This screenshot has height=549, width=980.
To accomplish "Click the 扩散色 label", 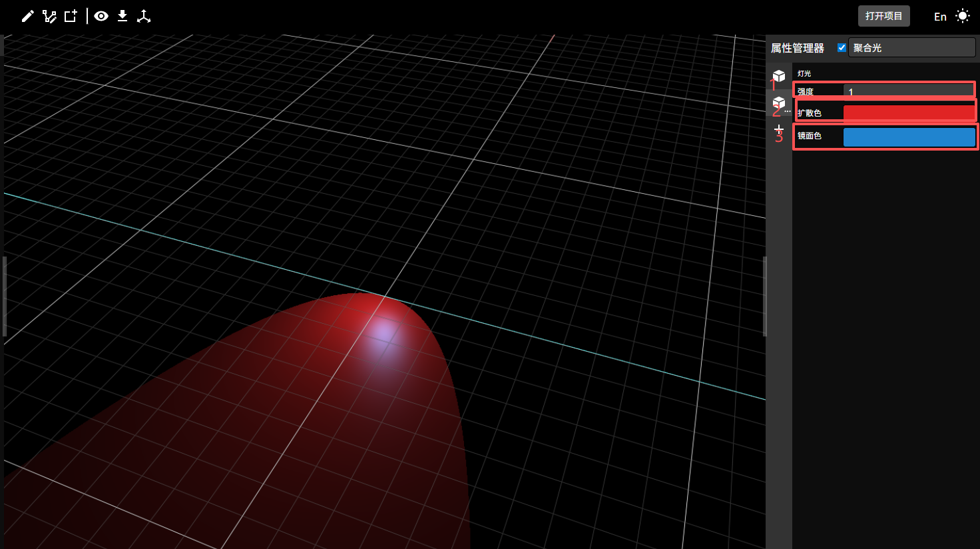I will pos(810,113).
